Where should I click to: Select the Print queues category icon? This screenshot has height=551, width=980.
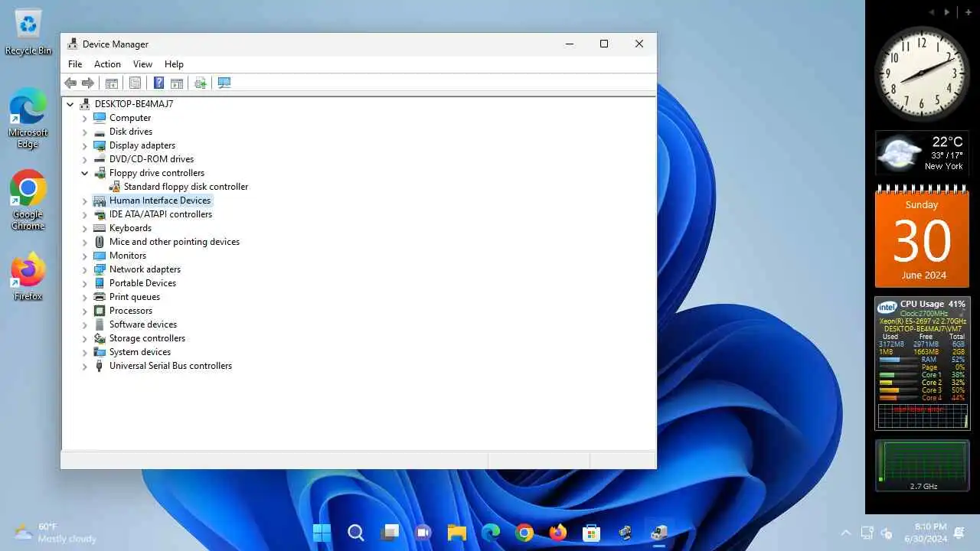click(x=100, y=297)
